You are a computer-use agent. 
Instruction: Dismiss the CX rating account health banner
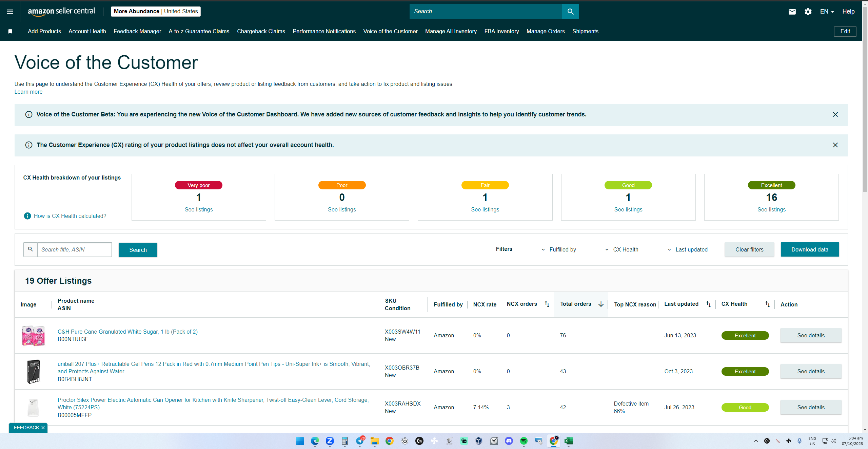[835, 145]
